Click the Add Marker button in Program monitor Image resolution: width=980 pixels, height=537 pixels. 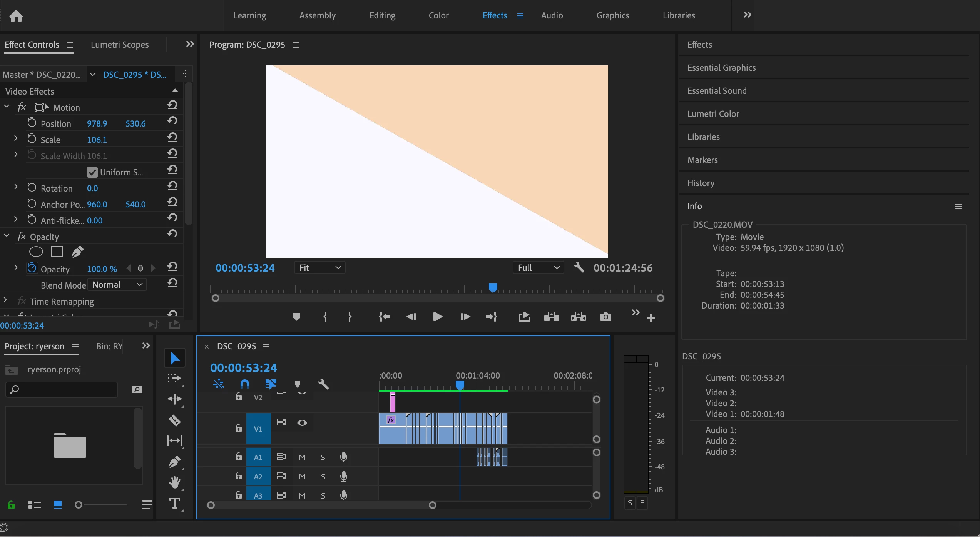[296, 317]
